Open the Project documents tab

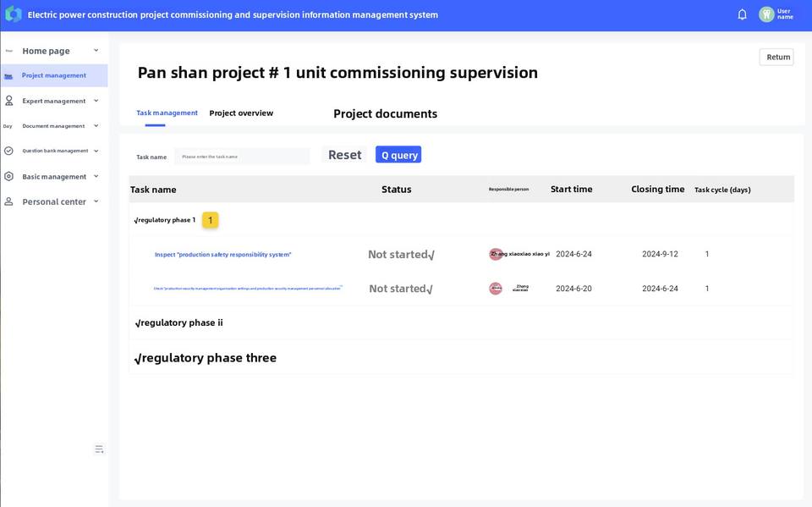385,113
